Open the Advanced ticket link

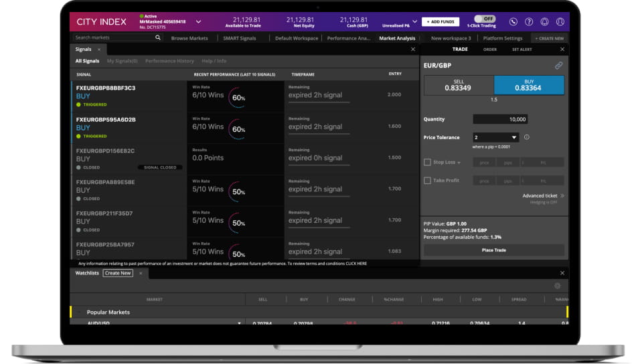540,196
